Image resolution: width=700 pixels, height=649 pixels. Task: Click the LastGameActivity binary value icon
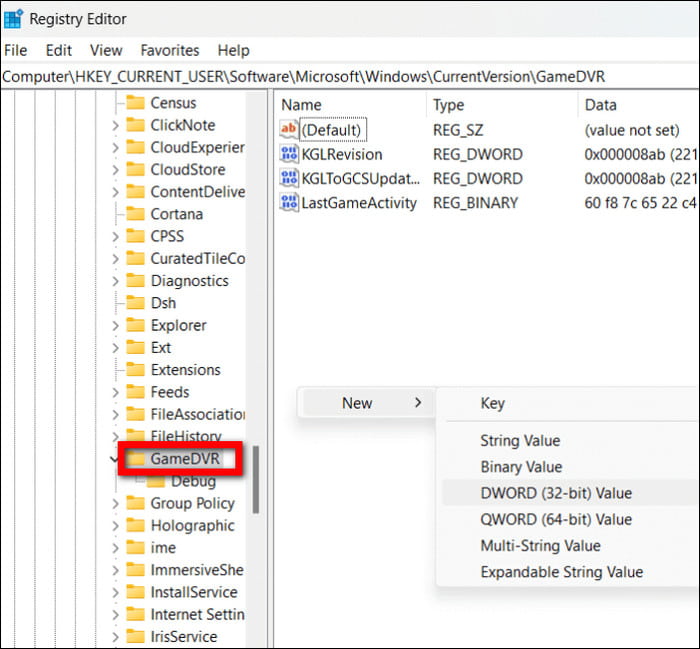click(289, 203)
